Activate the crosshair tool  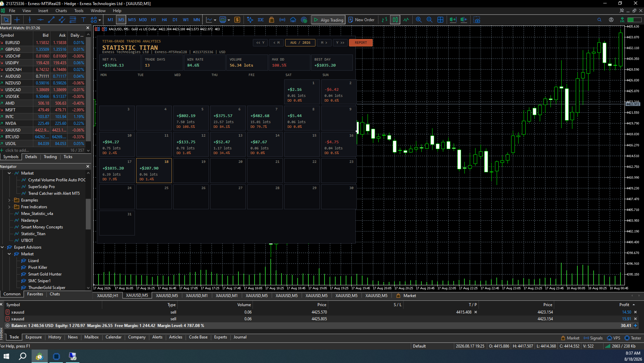[x=17, y=20]
